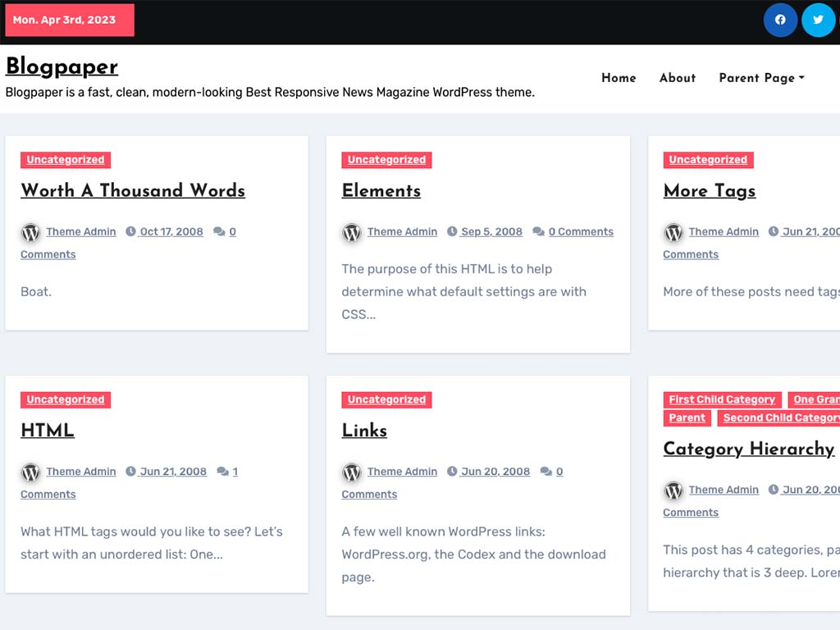840x630 pixels.
Task: Go to the Home menu item
Action: 619,78
